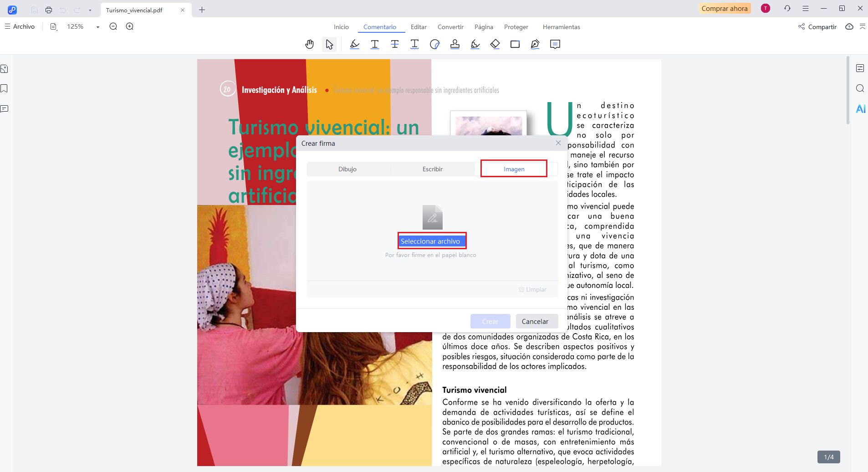Select the Stamp tool
Viewport: 868px width, 472px height.
455,44
